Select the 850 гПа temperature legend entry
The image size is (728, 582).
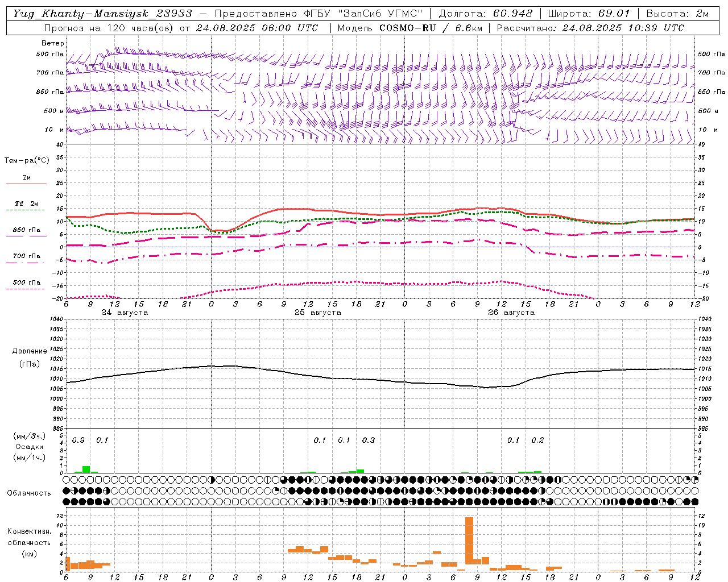point(27,230)
